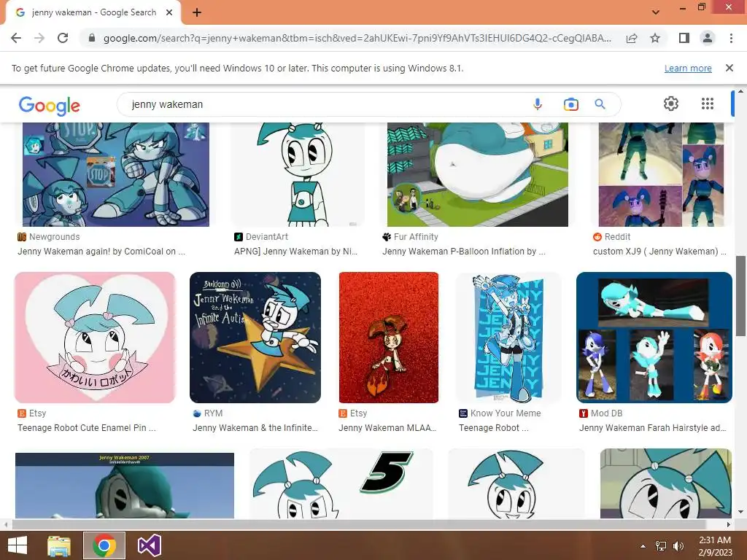Click 'Jenny Wakeman again! by ComiCoal on ...' title
747x560 pixels.
(101, 252)
